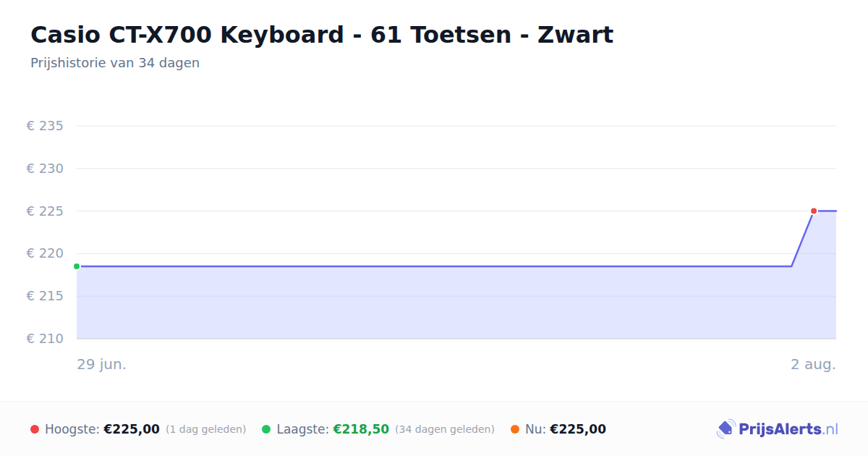Click the Nu €225,00 current price
Screen dimensions: 868x456
click(x=578, y=429)
